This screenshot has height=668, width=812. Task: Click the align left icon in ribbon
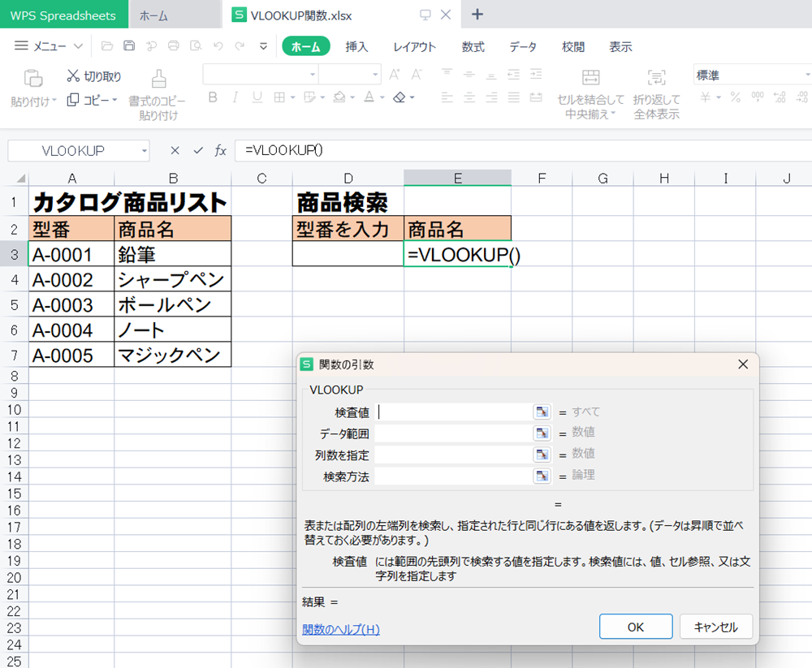(447, 97)
